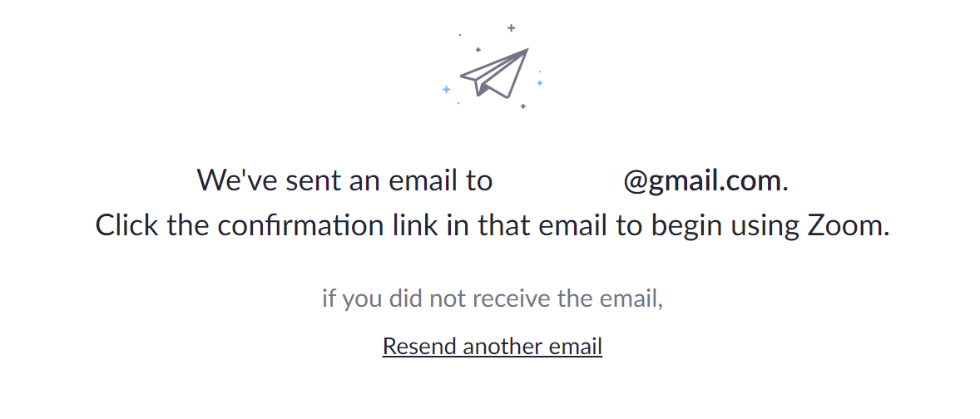Click the blank hidden email username area
Image resolution: width=980 pixels, height=419 pixels.
click(x=558, y=181)
